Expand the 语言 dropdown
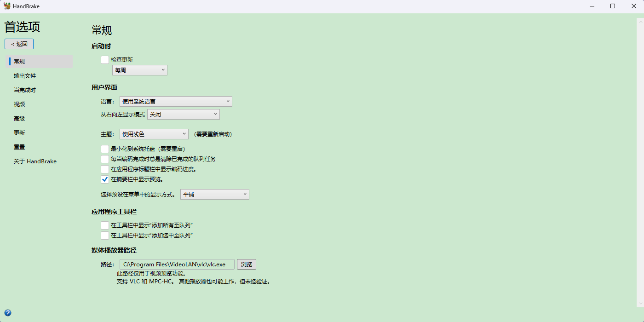Viewport: 644px width, 322px height. tap(176, 101)
